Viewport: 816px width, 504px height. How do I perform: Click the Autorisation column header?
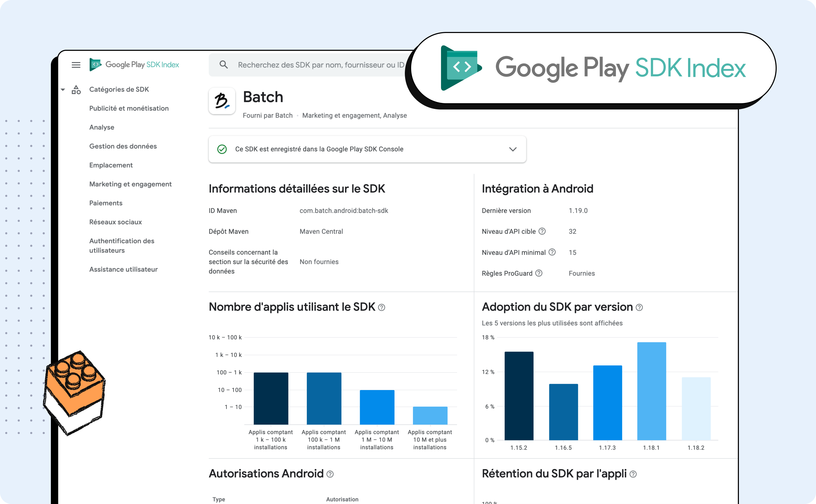(342, 499)
